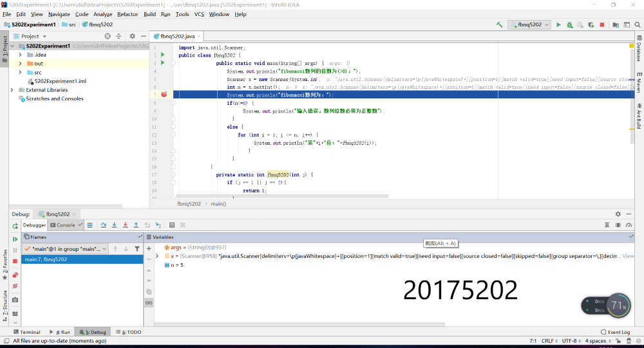
Task: Toggle breakpoint on line 7 in gutter
Action: pyautogui.click(x=164, y=95)
